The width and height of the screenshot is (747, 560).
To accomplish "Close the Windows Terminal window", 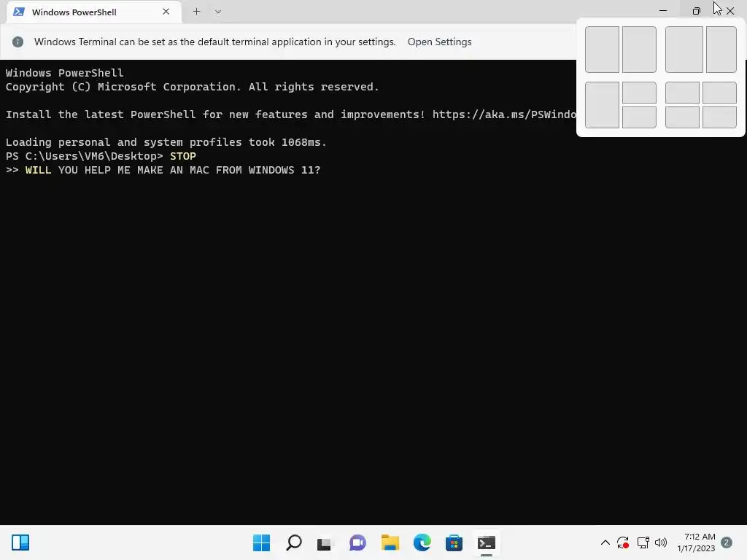I will [729, 10].
